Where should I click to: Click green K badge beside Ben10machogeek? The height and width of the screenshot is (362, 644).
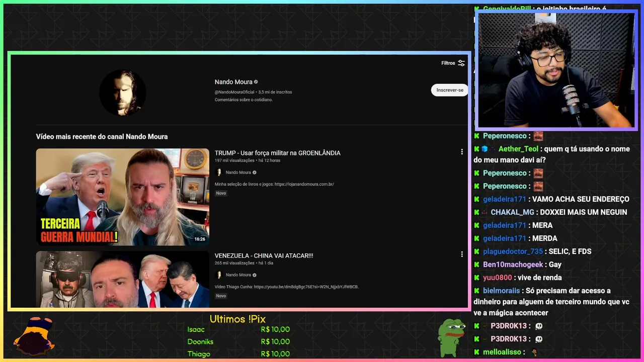pyautogui.click(x=476, y=264)
